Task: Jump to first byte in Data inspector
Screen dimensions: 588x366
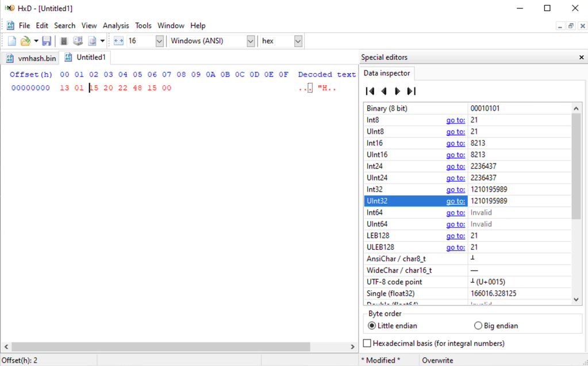Action: (370, 91)
